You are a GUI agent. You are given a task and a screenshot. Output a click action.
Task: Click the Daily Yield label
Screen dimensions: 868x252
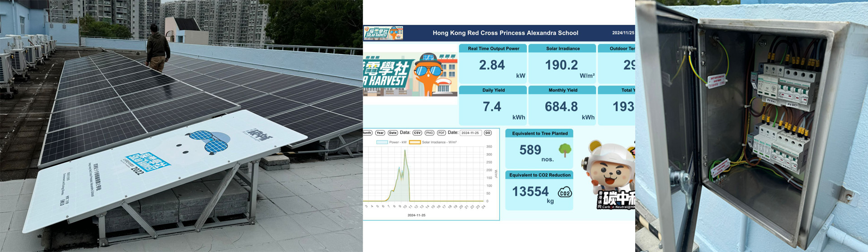[x=493, y=90]
